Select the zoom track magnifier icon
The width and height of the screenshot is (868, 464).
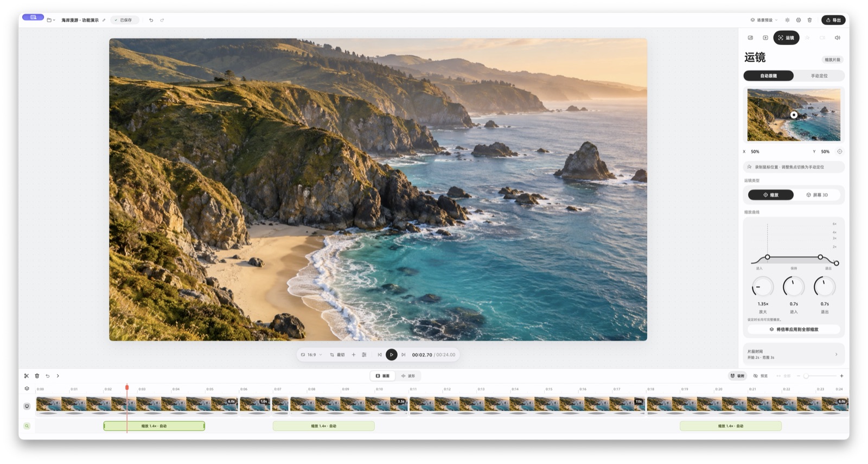(27, 426)
